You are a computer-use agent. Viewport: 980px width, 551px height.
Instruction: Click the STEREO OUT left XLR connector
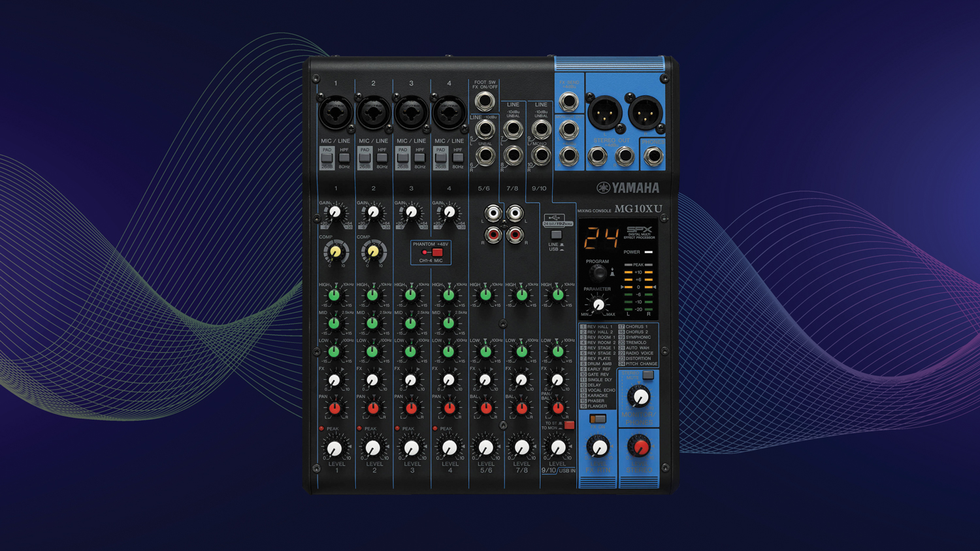[x=604, y=112]
